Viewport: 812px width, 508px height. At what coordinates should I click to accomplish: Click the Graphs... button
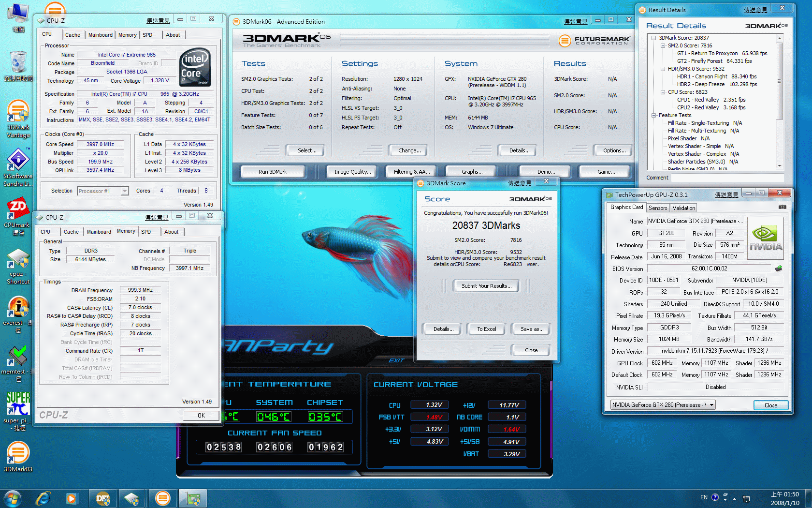tap(472, 172)
